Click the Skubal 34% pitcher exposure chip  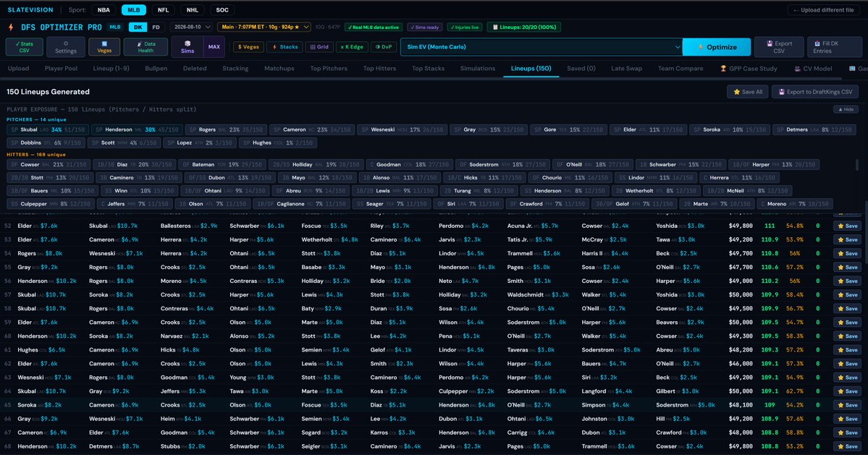tap(48, 130)
